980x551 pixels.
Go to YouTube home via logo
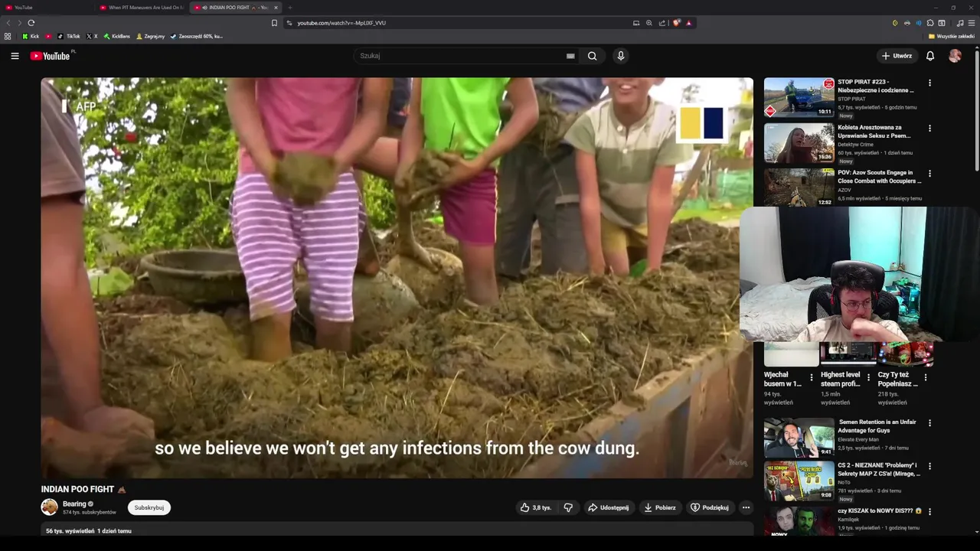click(x=51, y=56)
